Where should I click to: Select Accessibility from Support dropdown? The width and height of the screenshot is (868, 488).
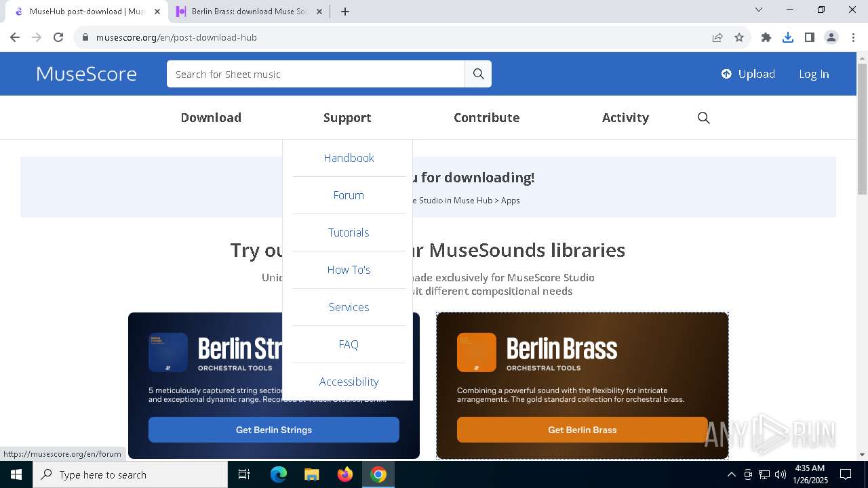tap(349, 382)
